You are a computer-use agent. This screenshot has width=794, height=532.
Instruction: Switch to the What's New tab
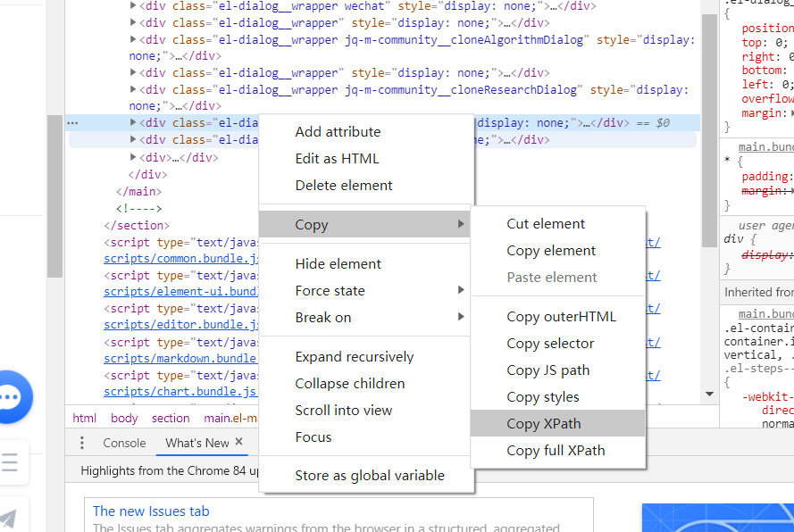point(197,443)
